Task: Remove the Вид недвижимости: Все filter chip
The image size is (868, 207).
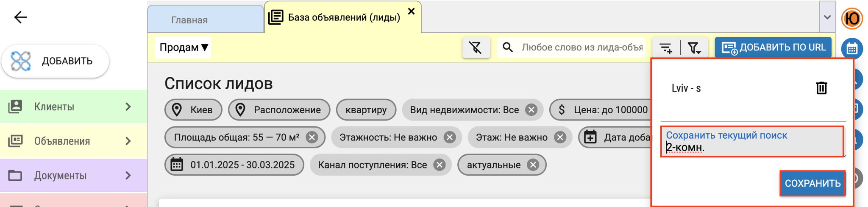Action: pos(531,110)
